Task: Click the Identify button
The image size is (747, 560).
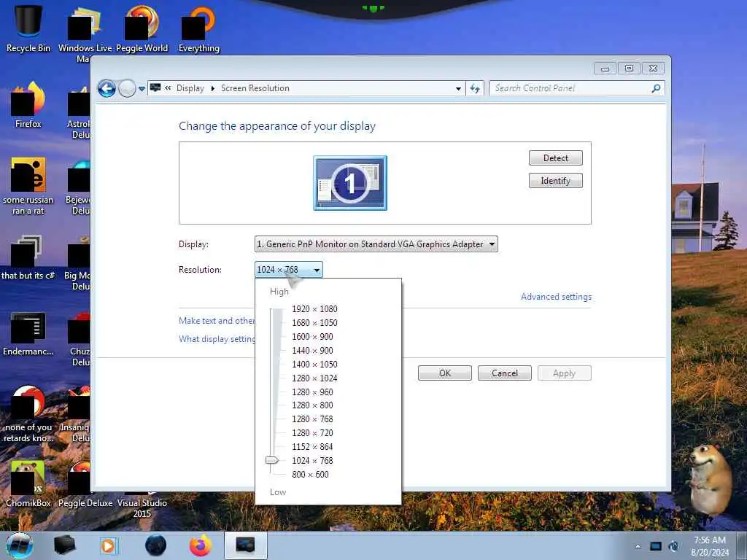Action: pyautogui.click(x=555, y=181)
